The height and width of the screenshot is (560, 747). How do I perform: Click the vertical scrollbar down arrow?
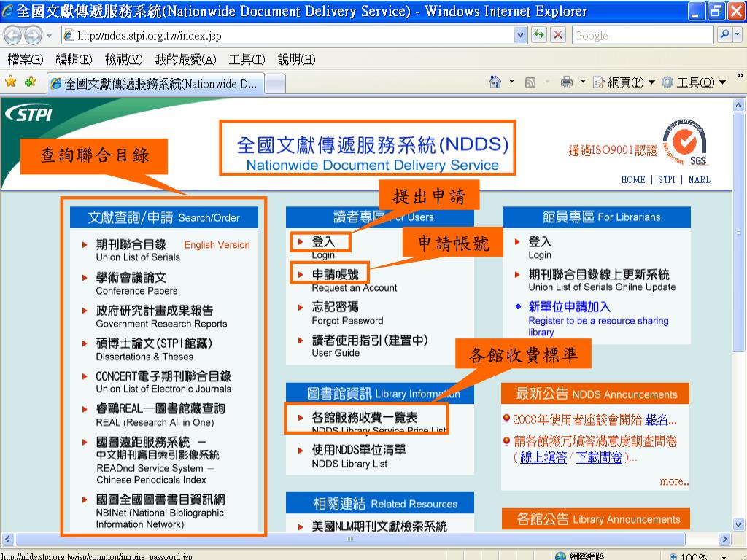pyautogui.click(x=738, y=525)
